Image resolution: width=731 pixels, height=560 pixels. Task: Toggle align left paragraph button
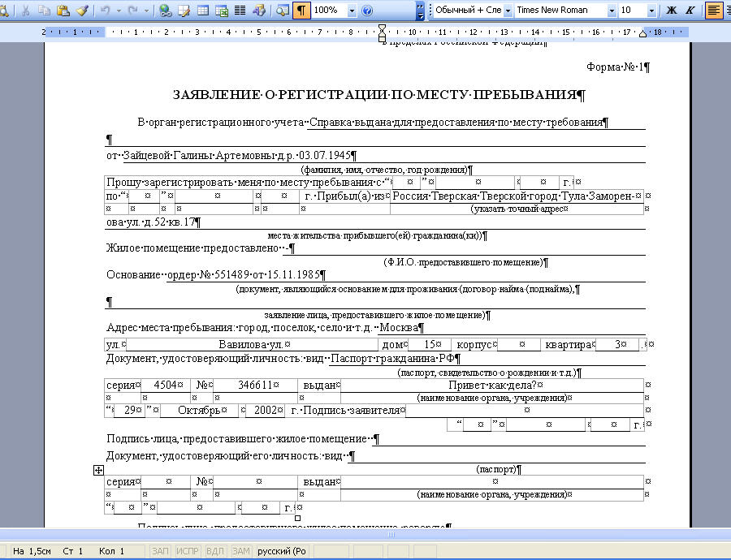[714, 11]
